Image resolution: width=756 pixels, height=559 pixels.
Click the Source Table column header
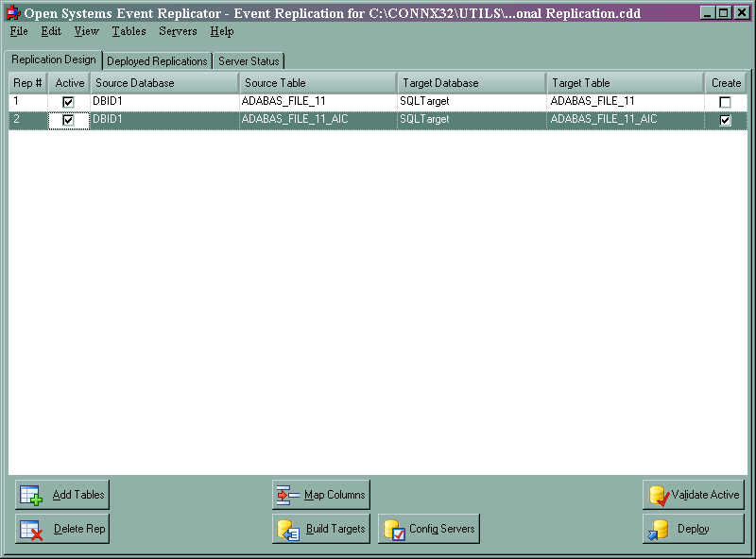(x=318, y=82)
